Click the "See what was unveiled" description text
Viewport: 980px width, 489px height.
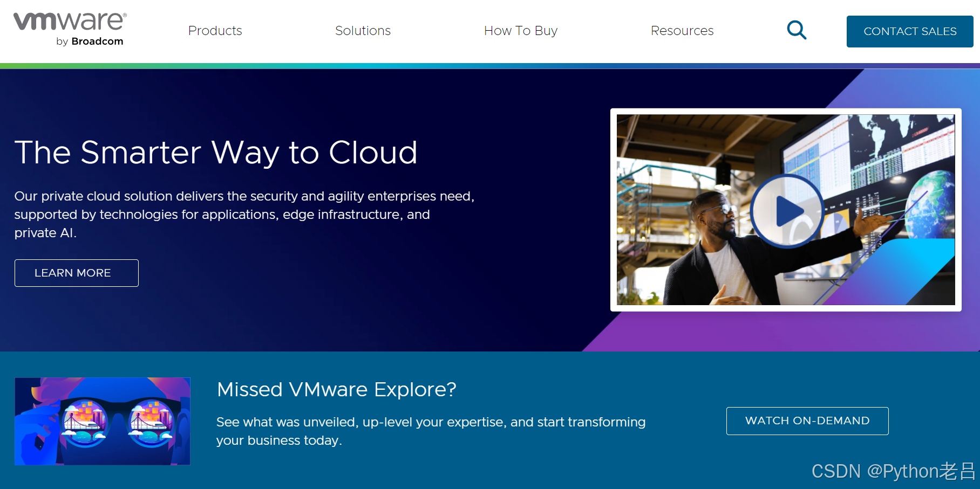[x=431, y=431]
